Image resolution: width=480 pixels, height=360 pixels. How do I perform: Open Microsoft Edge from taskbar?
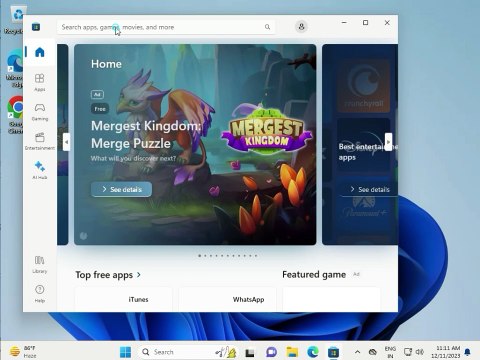(313, 352)
